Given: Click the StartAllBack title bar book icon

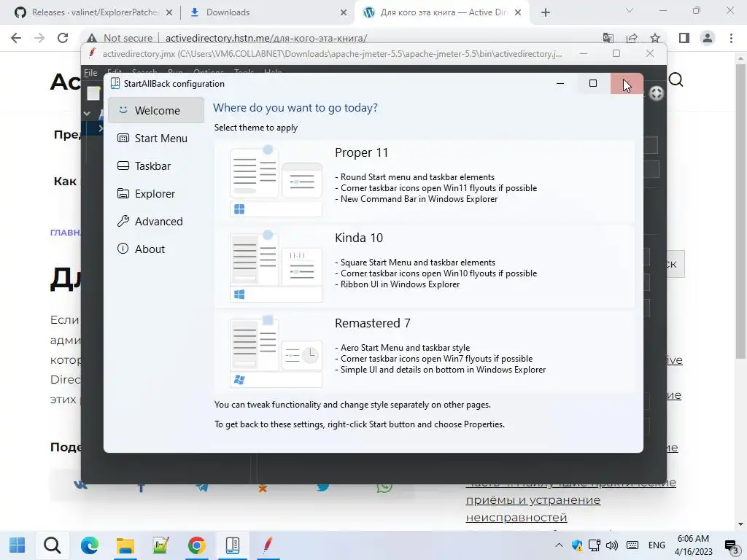Looking at the screenshot, I should 115,83.
